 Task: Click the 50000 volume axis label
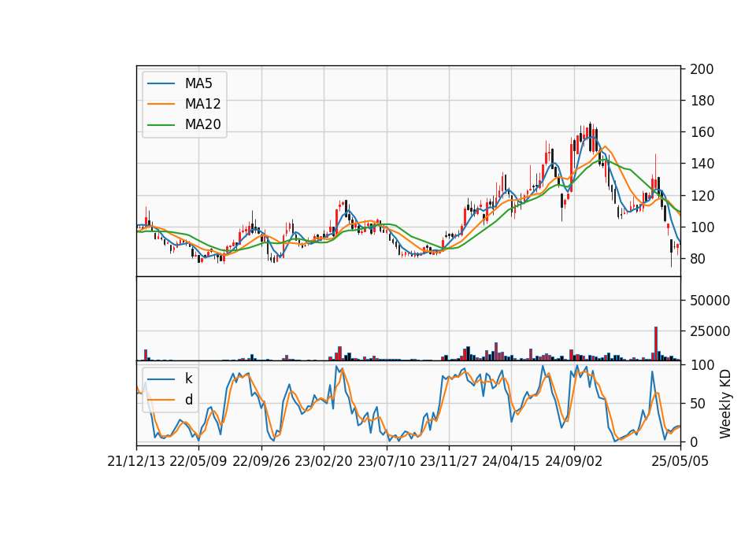point(710,300)
